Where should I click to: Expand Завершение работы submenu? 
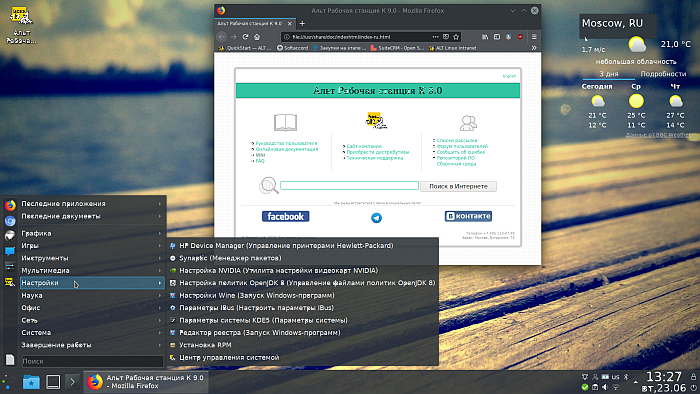pyautogui.click(x=92, y=345)
